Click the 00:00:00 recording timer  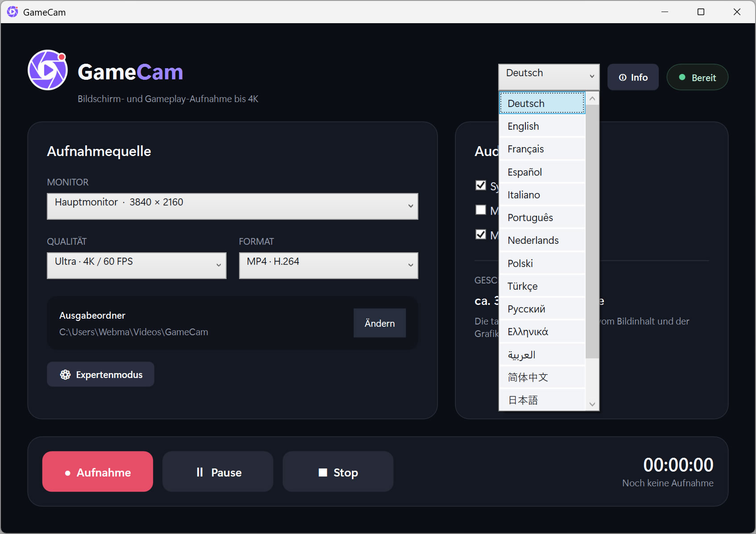[x=678, y=465]
